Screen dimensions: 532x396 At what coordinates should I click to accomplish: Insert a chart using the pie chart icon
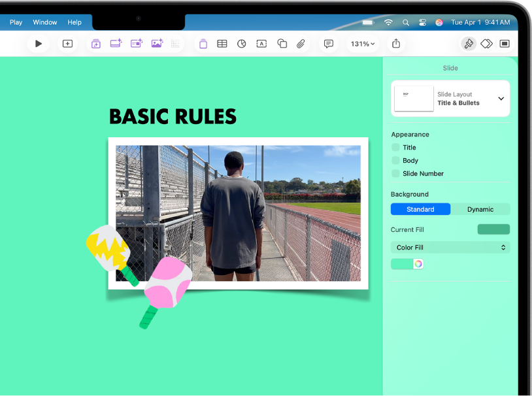242,43
